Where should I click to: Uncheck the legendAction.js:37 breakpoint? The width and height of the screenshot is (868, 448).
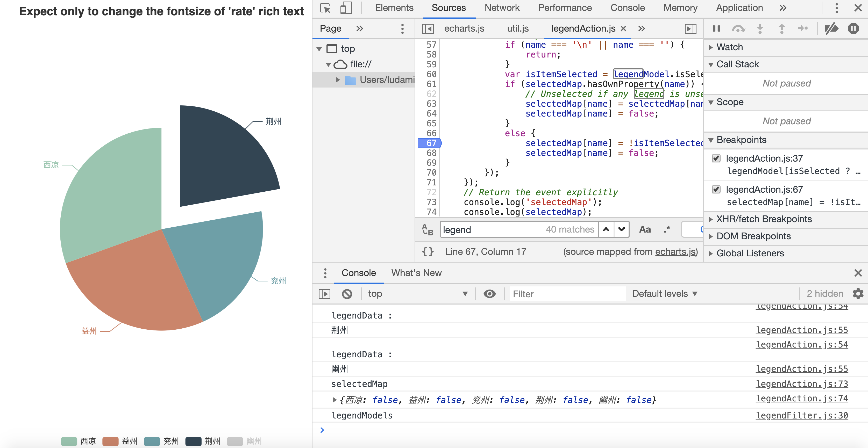[x=716, y=158]
